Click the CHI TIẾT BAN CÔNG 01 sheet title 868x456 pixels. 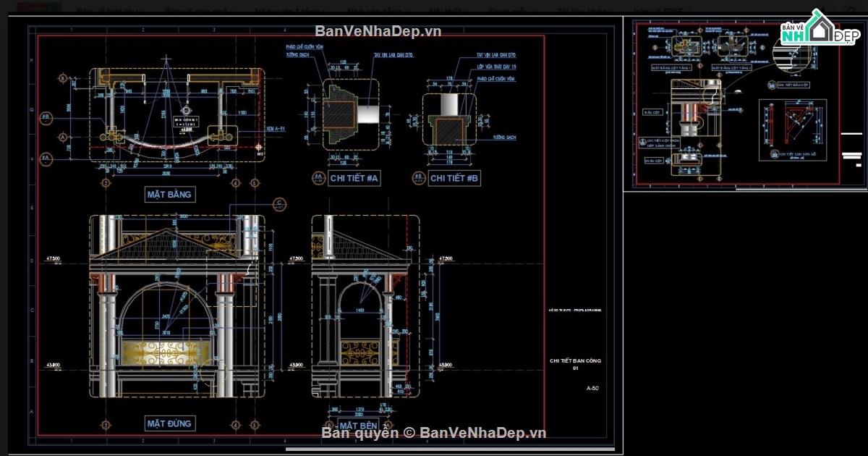[x=576, y=364]
